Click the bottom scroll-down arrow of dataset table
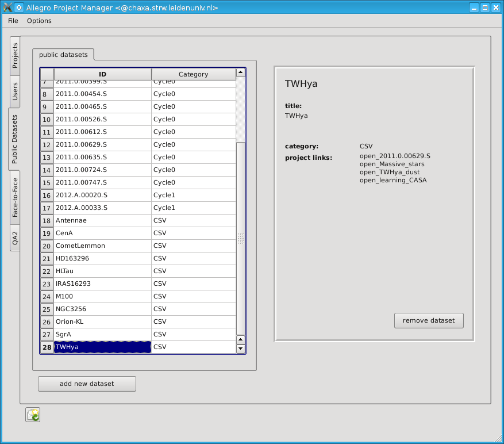 click(241, 349)
